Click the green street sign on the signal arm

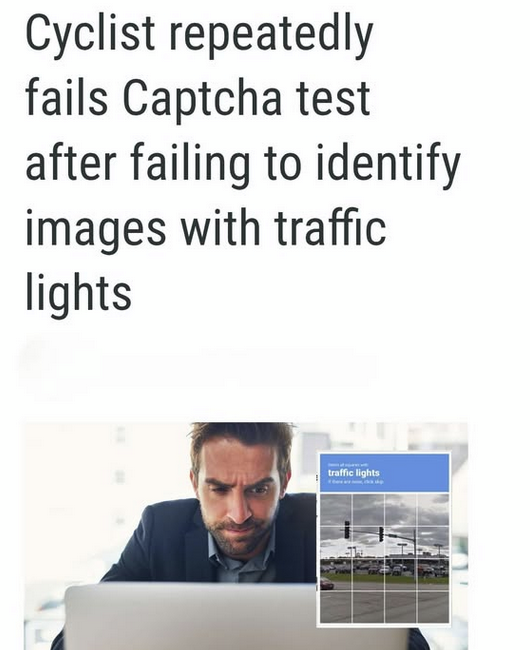392,536
